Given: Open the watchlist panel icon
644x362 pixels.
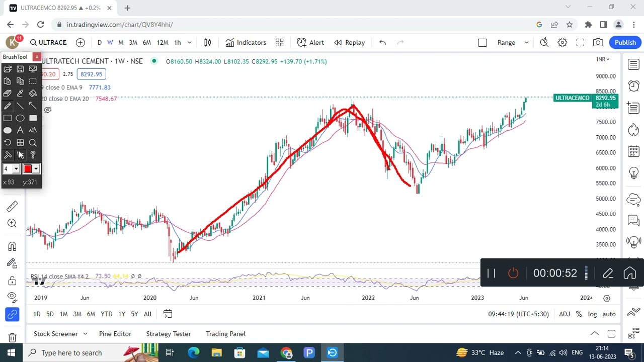Looking at the screenshot, I should [x=633, y=64].
